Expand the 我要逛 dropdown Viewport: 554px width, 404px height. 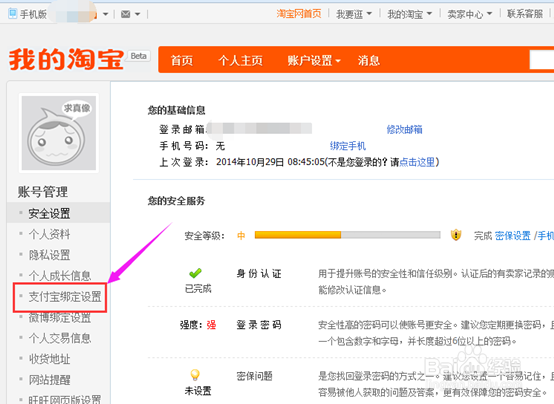354,14
